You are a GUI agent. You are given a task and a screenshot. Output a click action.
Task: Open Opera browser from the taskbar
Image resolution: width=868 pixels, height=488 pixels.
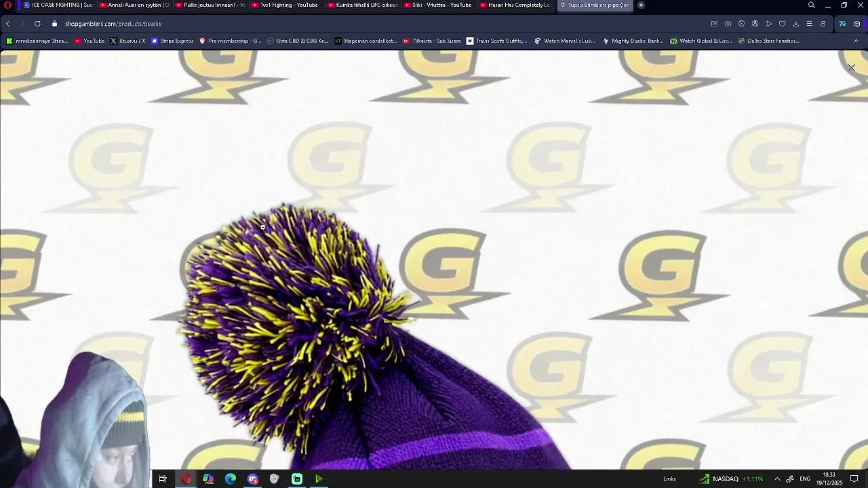186,479
